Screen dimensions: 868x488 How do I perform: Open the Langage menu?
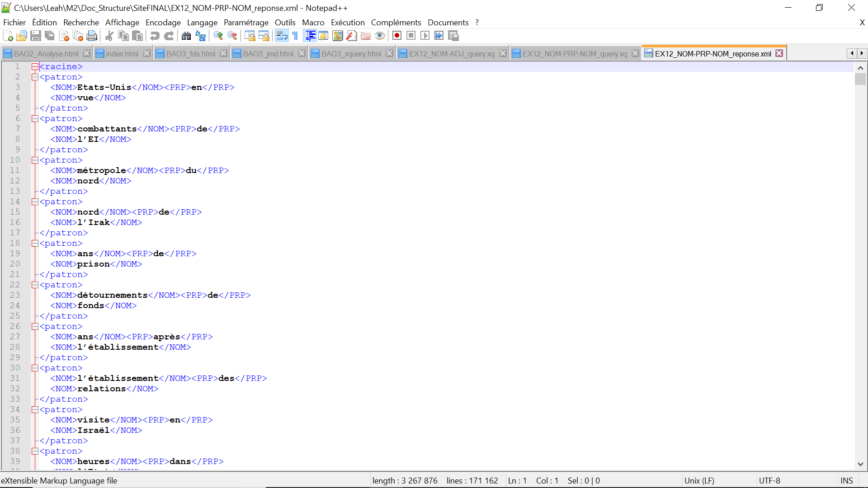[202, 23]
